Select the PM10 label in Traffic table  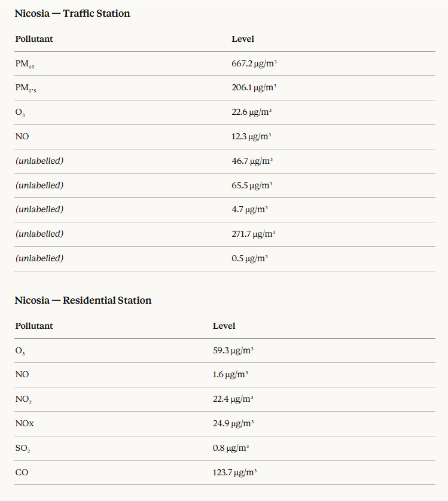coord(25,64)
